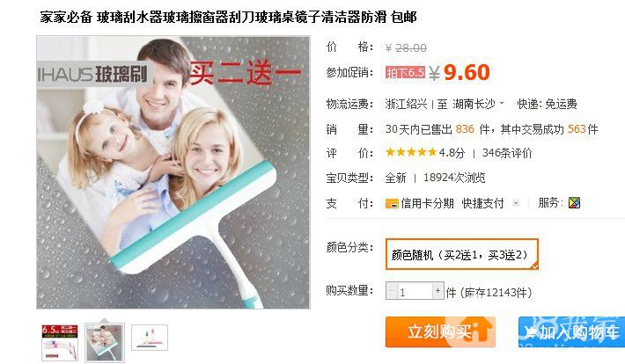Click the 立刻购买 buy now button
The image size is (625, 364).
[440, 331]
